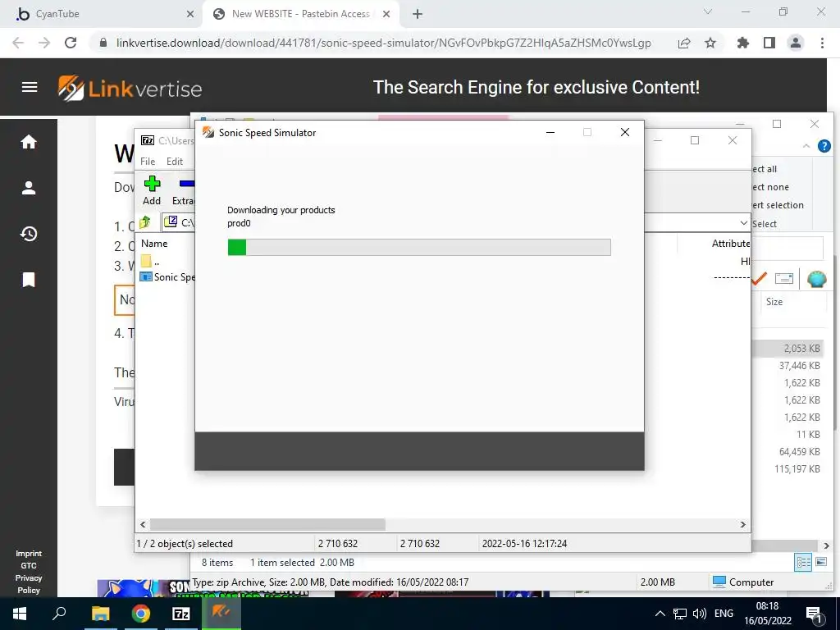840x630 pixels.
Task: Switch to 7-Zip in the taskbar
Action: tap(181, 614)
